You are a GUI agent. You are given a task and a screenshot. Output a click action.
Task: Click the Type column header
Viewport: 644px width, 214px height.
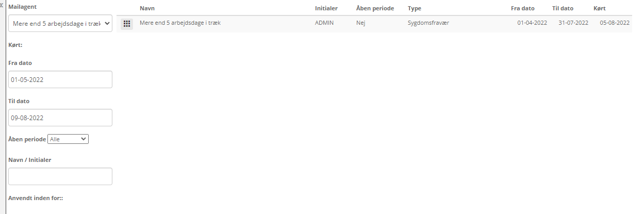pos(415,8)
